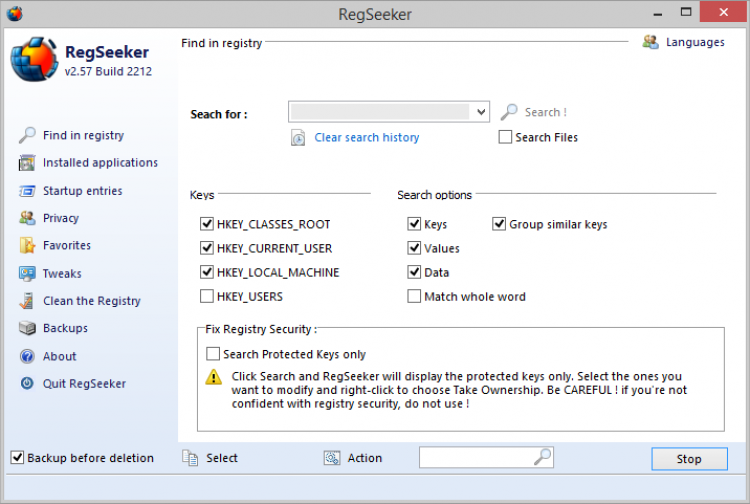Toggle Group similar keys checkbox
Screen dimensions: 750x504
click(x=499, y=224)
